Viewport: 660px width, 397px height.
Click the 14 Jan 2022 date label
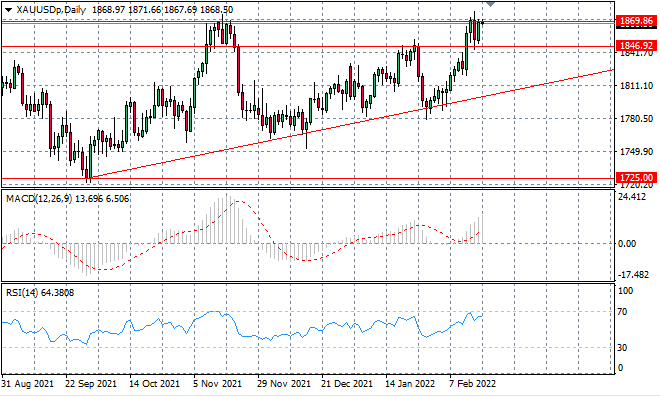(x=410, y=384)
